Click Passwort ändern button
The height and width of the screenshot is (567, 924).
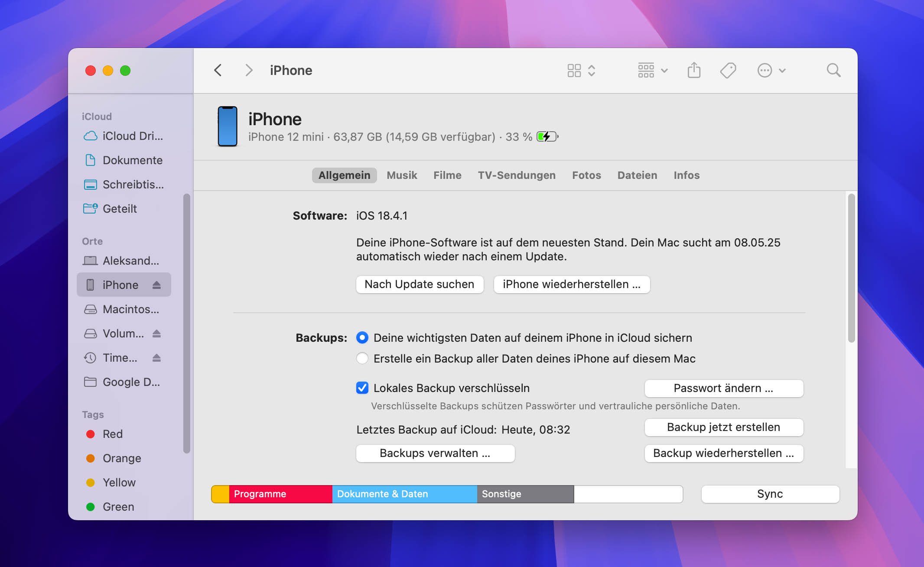click(724, 388)
